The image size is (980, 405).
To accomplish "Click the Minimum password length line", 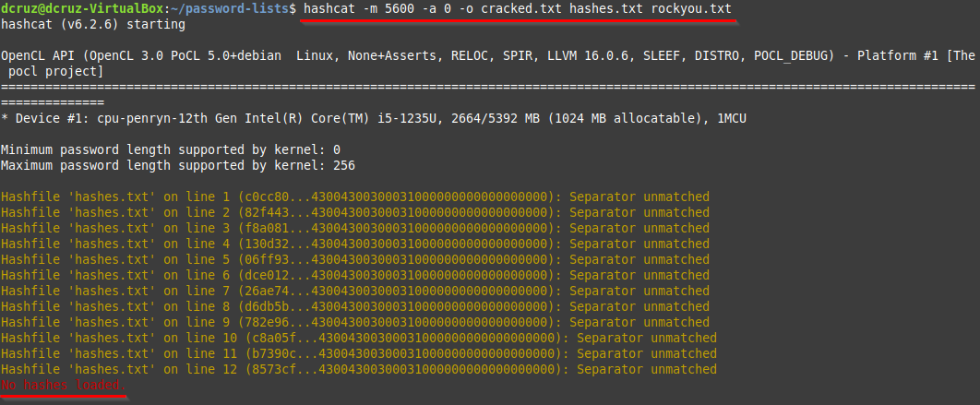I will click(171, 150).
